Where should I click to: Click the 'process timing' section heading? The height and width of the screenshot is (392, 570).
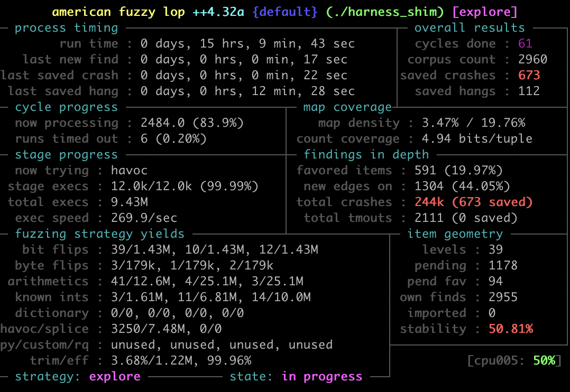click(x=66, y=27)
